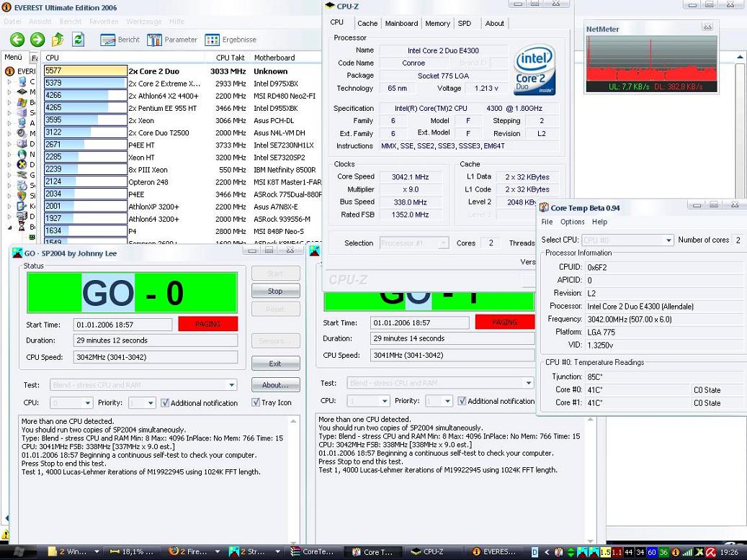
Task: Open Bericht report from EVEREST toolbar
Action: [120, 40]
